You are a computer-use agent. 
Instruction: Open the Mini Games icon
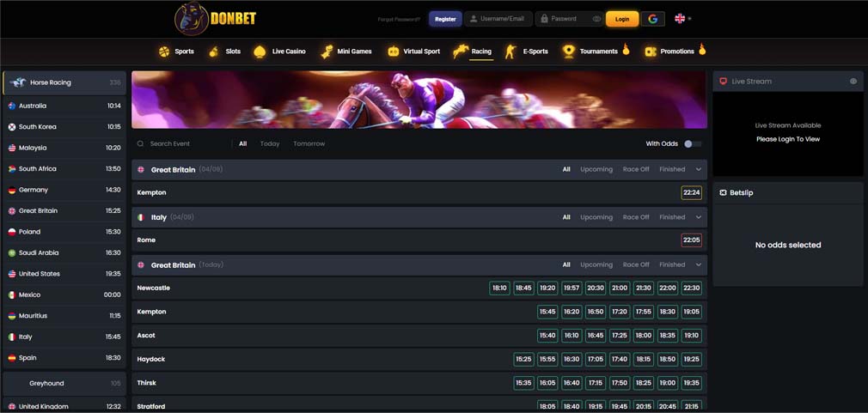(x=327, y=52)
